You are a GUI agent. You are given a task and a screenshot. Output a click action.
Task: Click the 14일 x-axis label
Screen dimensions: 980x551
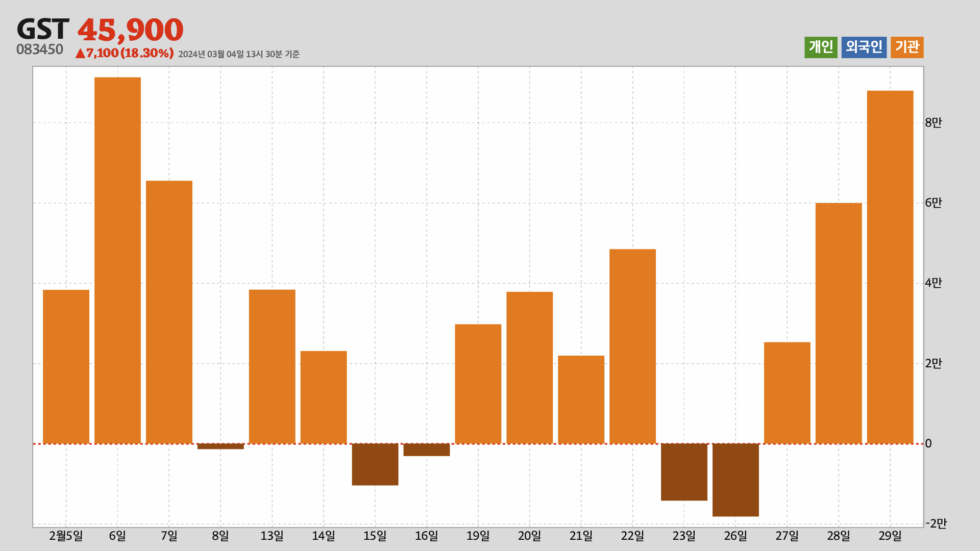coord(324,536)
